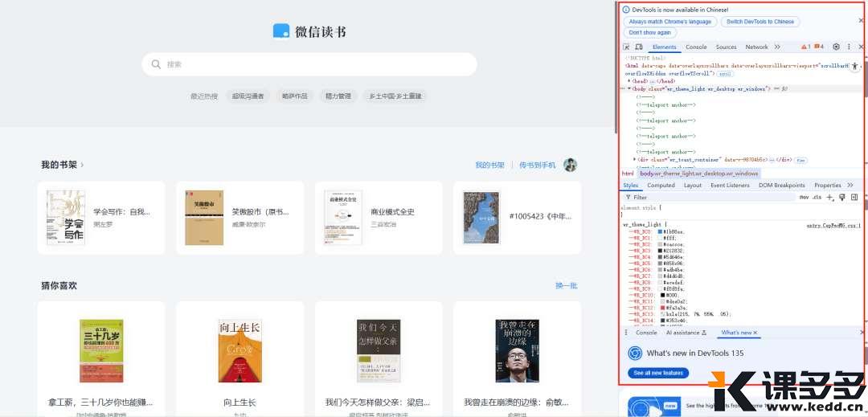This screenshot has width=868, height=417.
Task: Click the WeRead logo icon
Action: click(281, 31)
